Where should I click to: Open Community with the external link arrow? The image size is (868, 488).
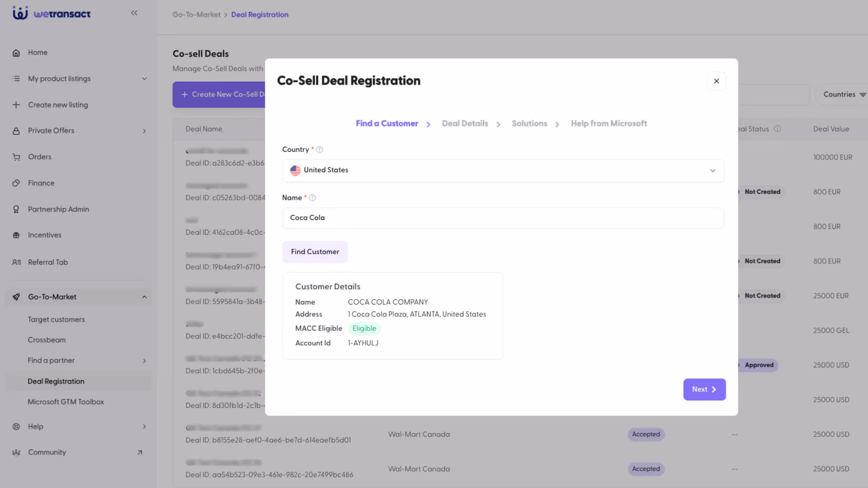point(140,453)
